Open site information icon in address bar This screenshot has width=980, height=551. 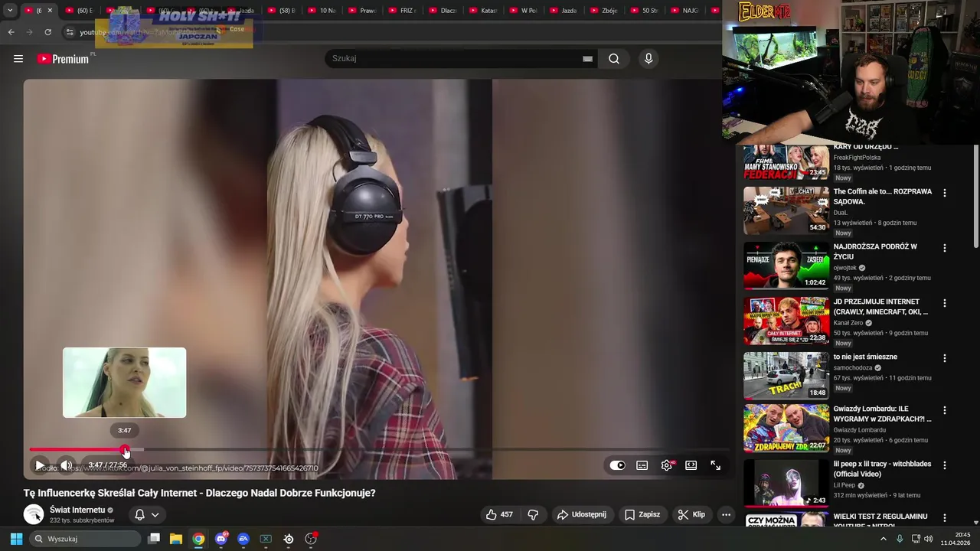point(70,32)
